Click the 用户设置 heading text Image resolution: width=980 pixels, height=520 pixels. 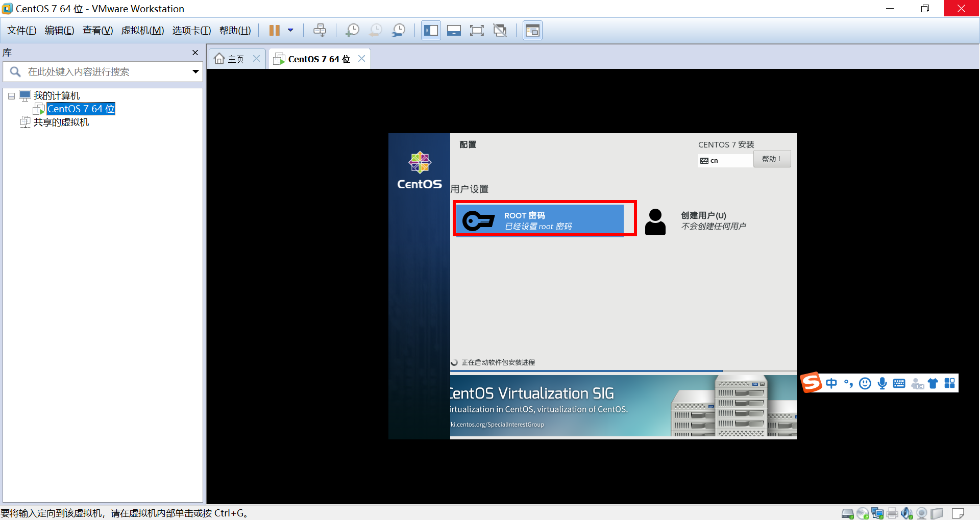470,189
